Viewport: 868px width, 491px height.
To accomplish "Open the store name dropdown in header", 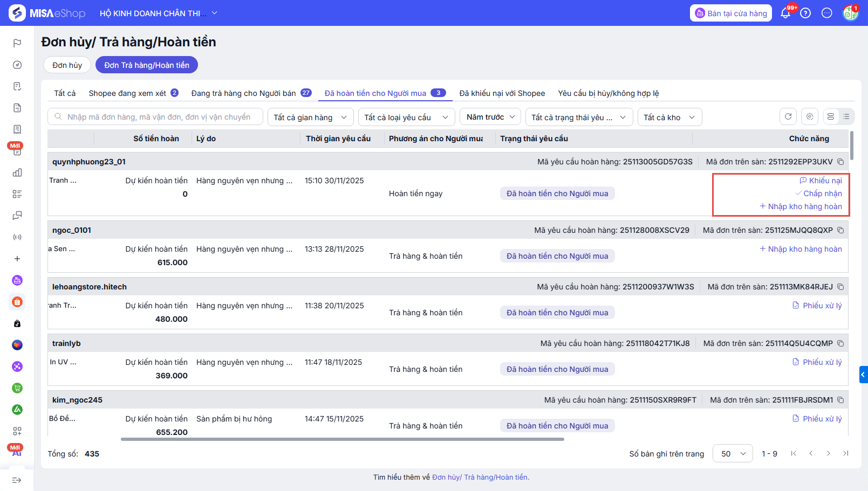I will click(x=159, y=13).
